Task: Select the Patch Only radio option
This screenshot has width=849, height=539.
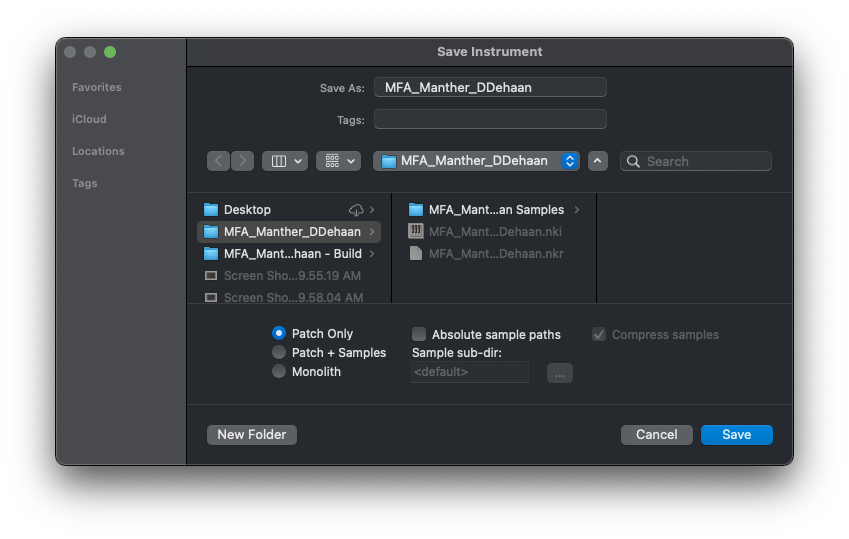Action: (279, 334)
